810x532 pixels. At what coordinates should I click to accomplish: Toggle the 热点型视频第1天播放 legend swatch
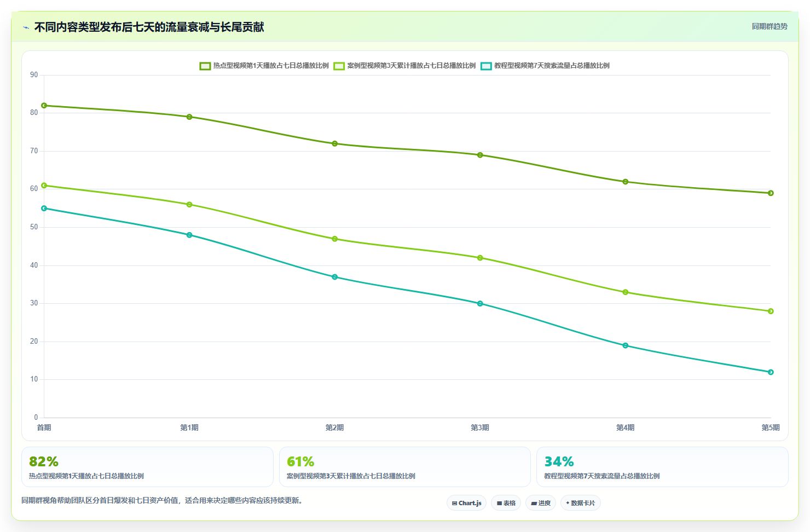click(x=205, y=66)
